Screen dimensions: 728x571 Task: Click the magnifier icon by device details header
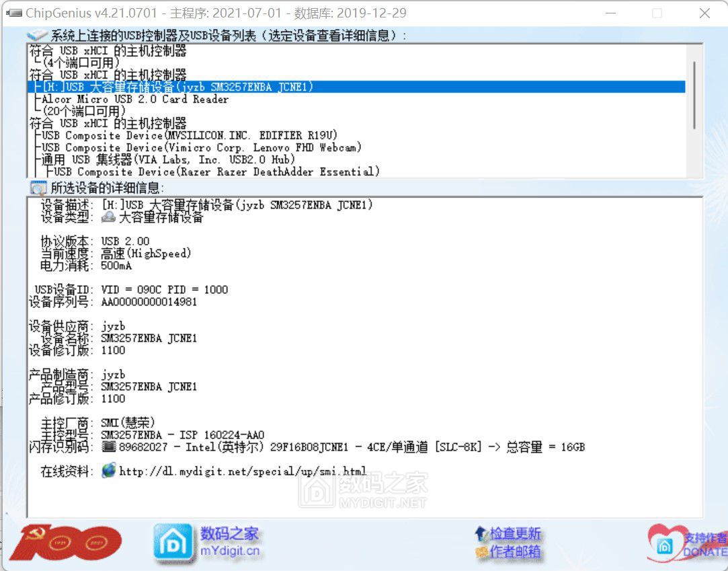point(38,188)
